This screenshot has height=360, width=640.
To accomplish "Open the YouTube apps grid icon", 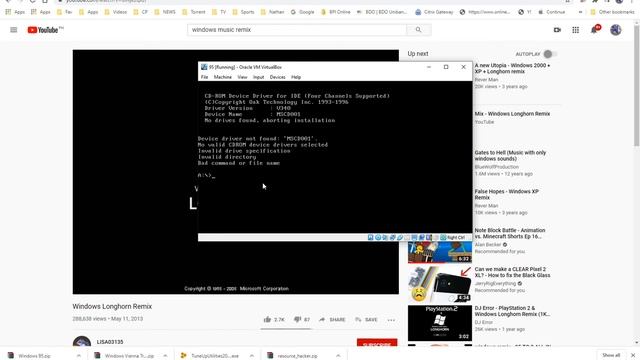I will pyautogui.click(x=576, y=30).
